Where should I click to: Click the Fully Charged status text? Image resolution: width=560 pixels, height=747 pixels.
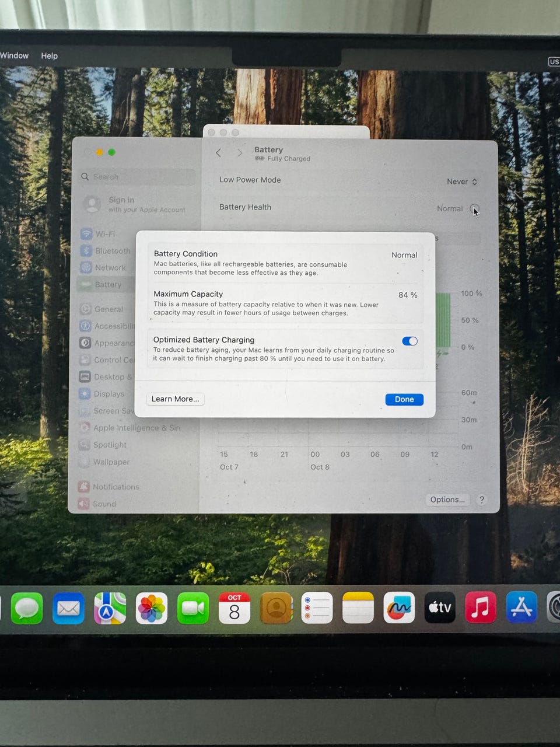[289, 159]
